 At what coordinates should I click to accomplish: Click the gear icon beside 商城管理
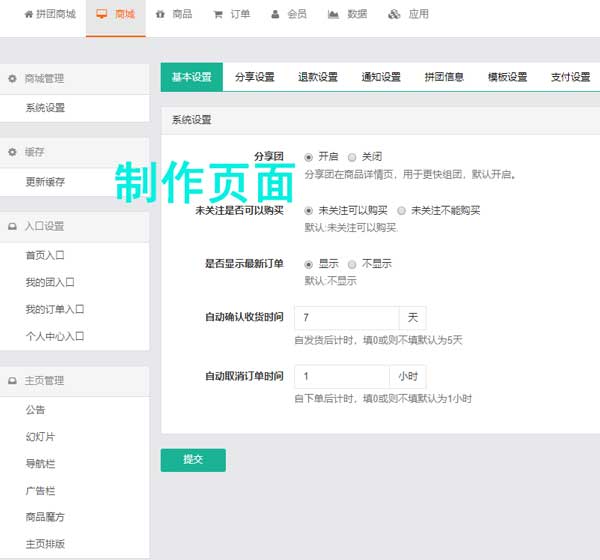pos(13,78)
